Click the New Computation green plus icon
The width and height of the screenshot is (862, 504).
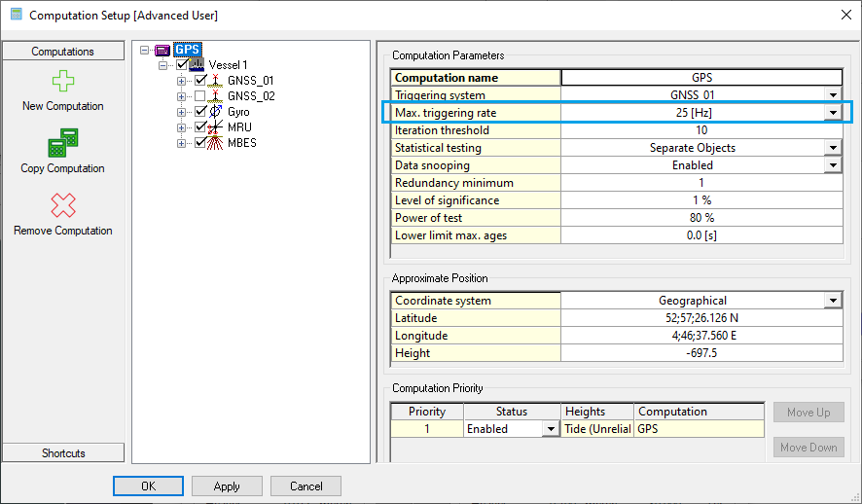coord(62,82)
